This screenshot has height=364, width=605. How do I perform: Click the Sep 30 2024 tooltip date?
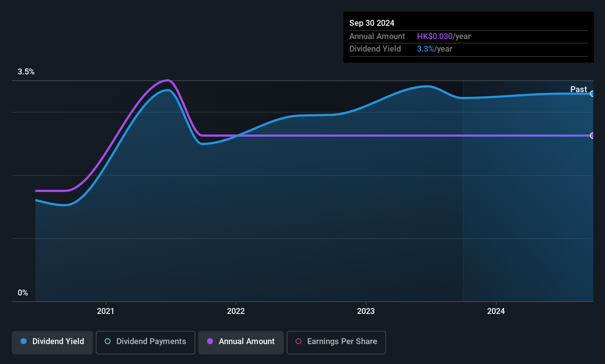click(372, 23)
